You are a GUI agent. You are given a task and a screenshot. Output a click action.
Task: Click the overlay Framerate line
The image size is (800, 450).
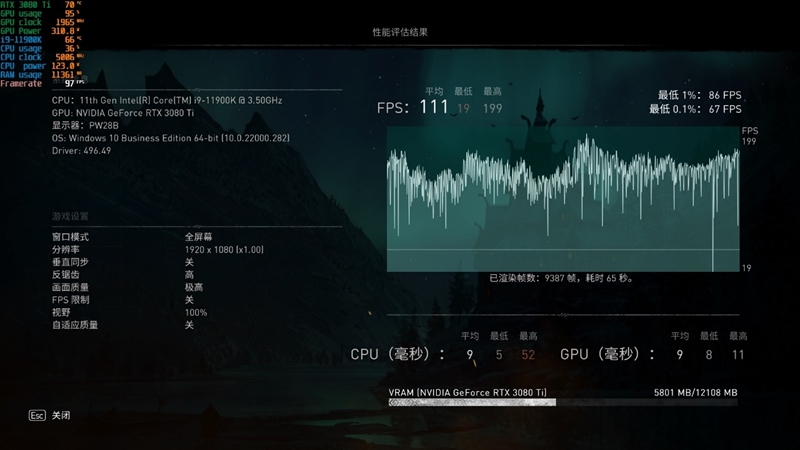click(41, 83)
